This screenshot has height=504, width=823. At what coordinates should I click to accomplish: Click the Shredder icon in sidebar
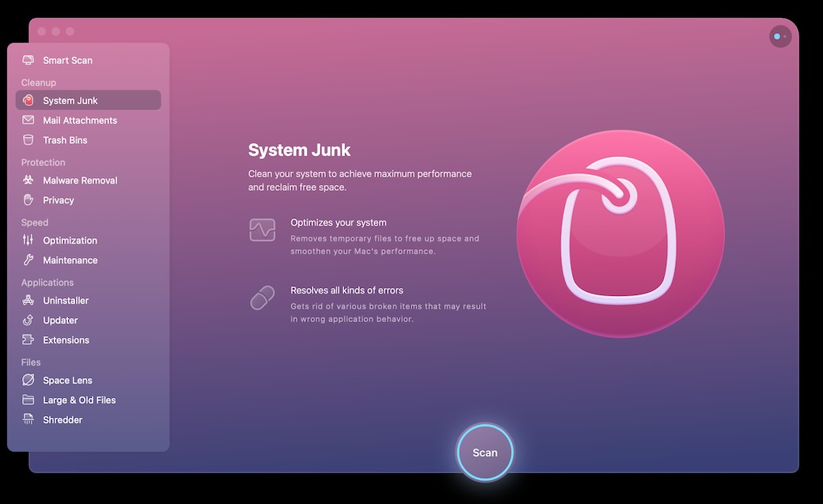click(28, 420)
